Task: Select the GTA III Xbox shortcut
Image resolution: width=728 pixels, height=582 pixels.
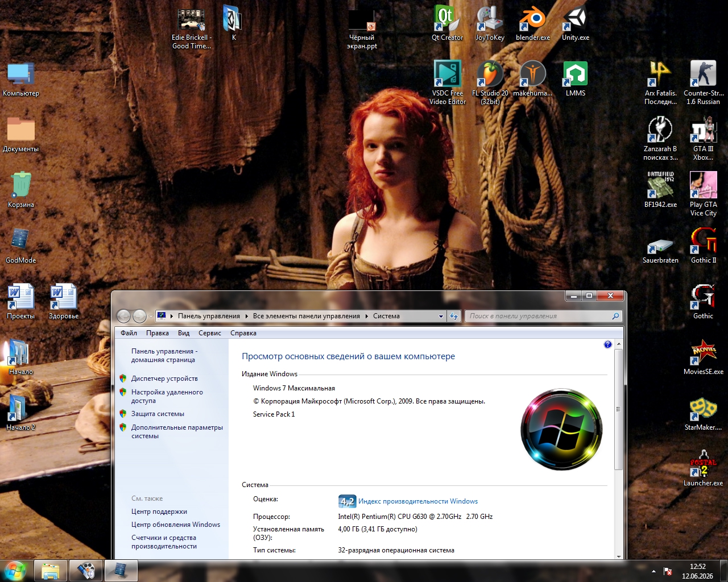Action: click(704, 138)
